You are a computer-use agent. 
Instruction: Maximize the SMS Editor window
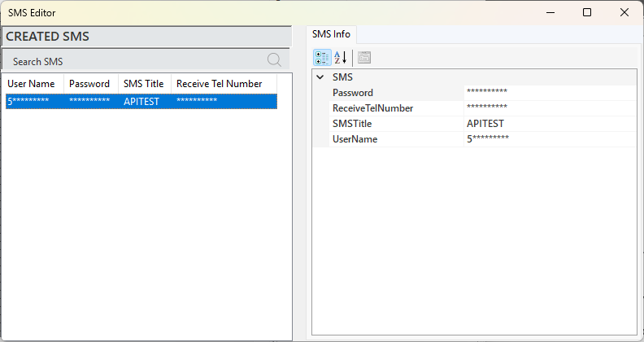(587, 12)
